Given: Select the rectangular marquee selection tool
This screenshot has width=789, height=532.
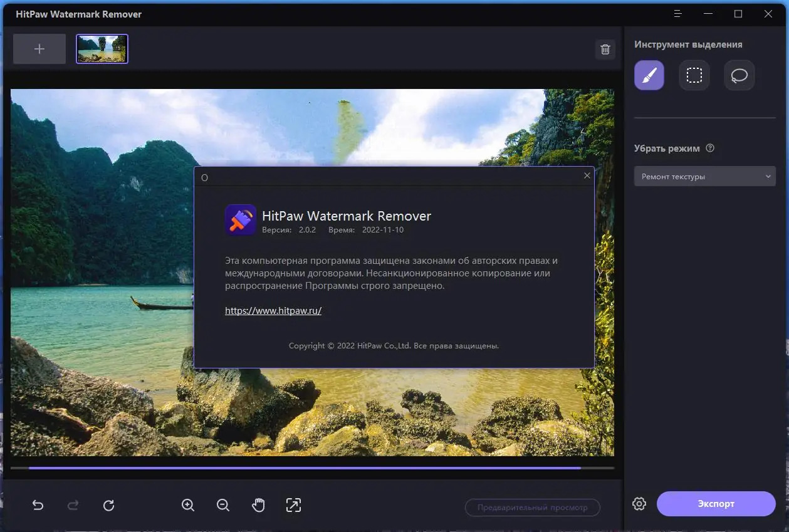Looking at the screenshot, I should tap(694, 75).
